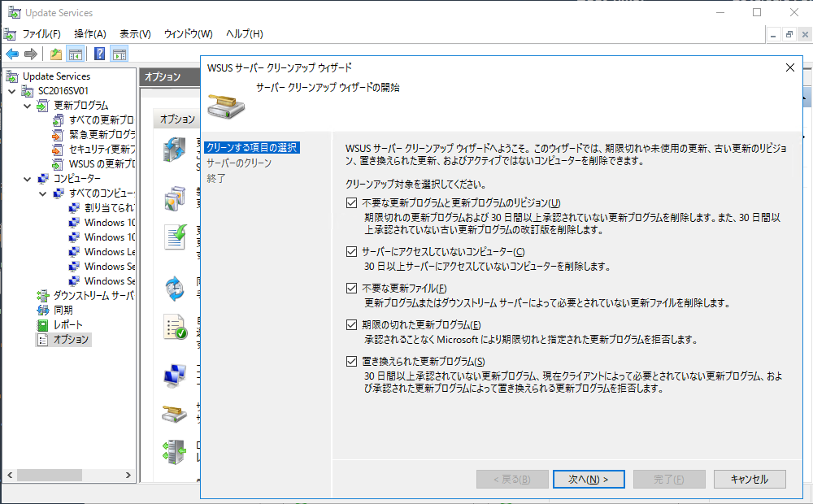Image resolution: width=813 pixels, height=504 pixels.
Task: Click the Update Services root node icon
Action: [12, 76]
